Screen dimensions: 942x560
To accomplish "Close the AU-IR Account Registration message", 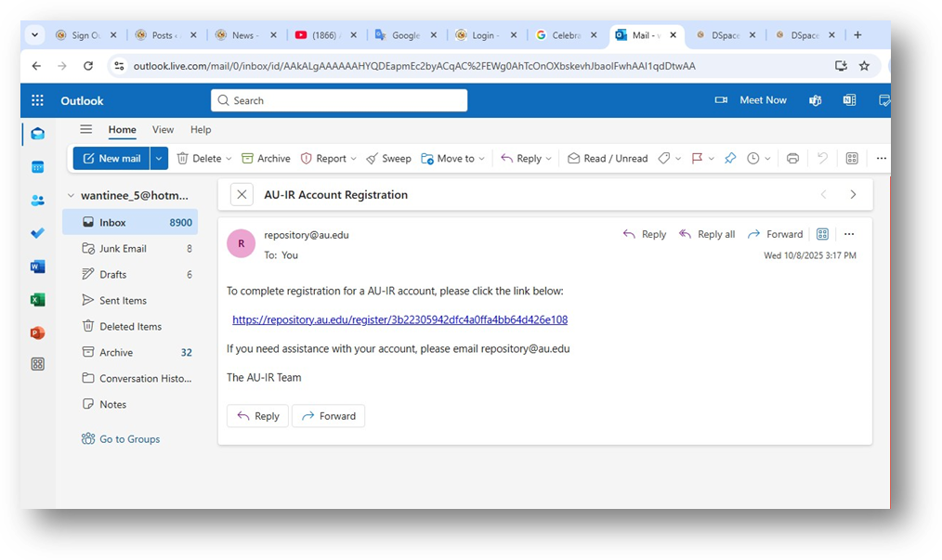I will [242, 195].
